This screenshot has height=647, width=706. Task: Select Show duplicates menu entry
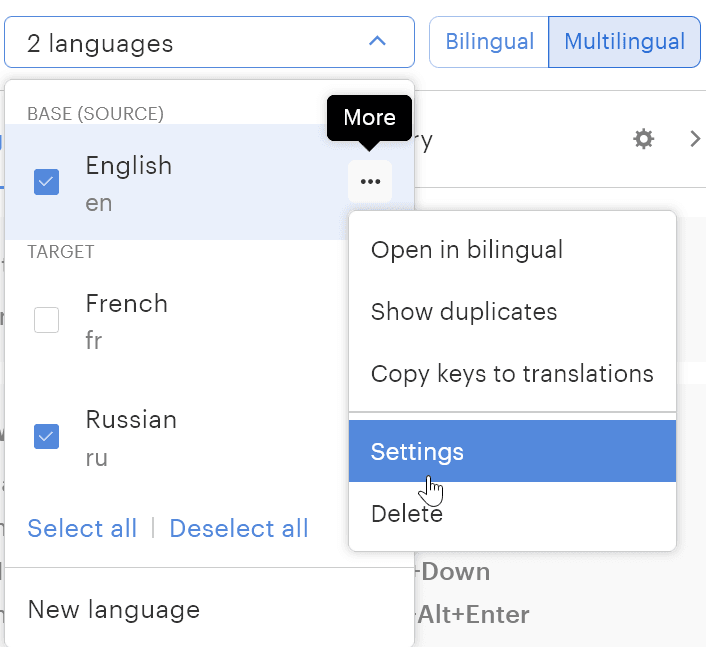463,312
